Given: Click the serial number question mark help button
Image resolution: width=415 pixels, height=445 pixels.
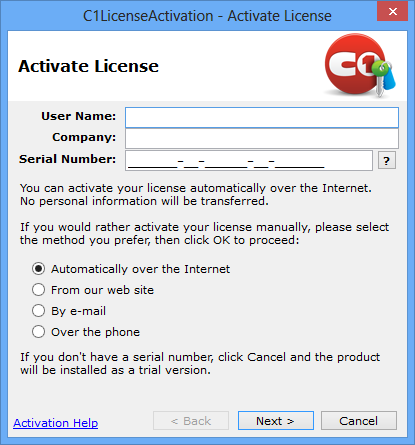Looking at the screenshot, I should (387, 161).
